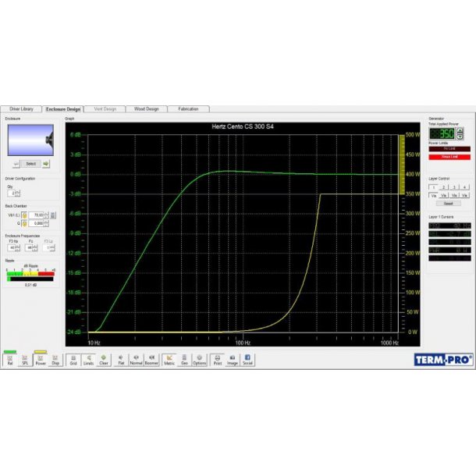Click the yellow power scale bar

tap(402, 165)
